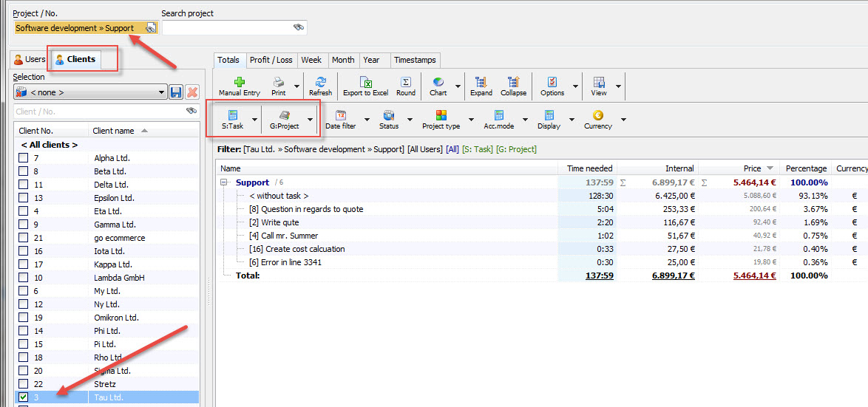The height and width of the screenshot is (407, 868).
Task: Switch to the Profit / Loss tab
Action: tap(271, 60)
